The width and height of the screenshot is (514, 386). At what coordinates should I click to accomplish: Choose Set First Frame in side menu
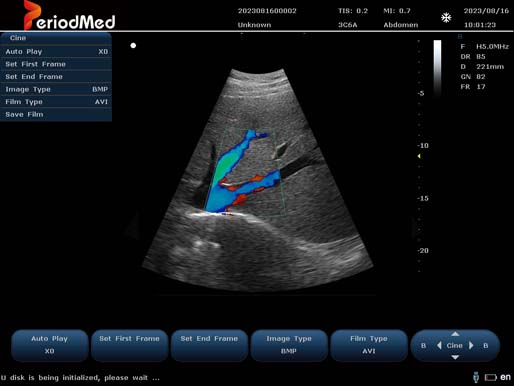[56, 64]
